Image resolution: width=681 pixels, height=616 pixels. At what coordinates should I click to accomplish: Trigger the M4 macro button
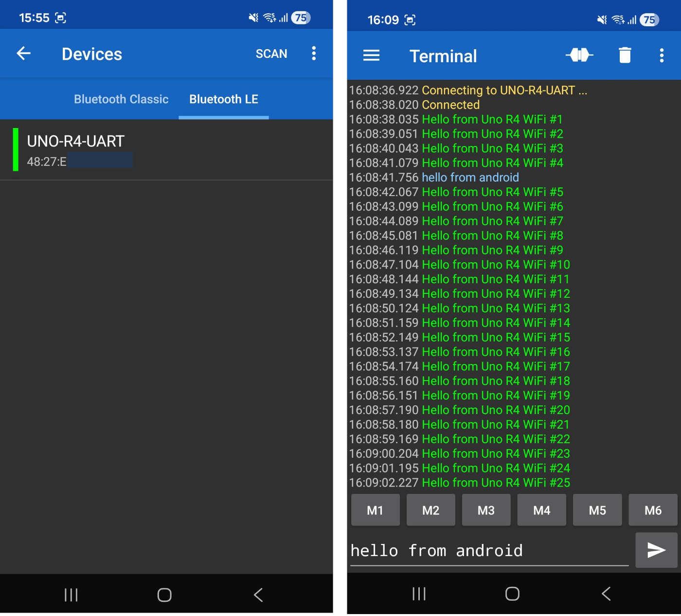(541, 510)
